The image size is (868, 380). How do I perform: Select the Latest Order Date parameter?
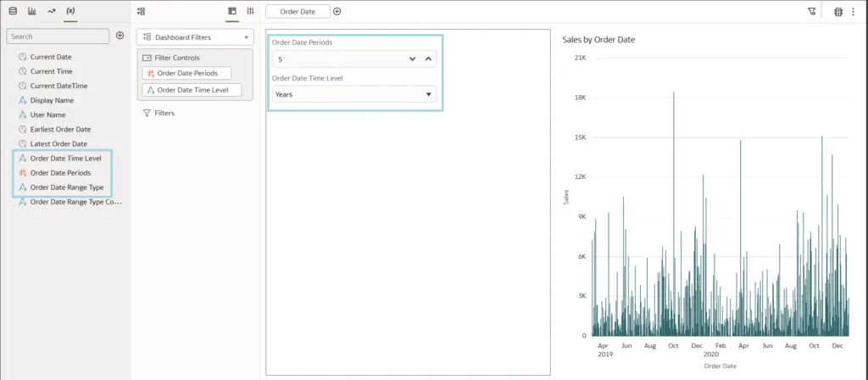(x=58, y=143)
